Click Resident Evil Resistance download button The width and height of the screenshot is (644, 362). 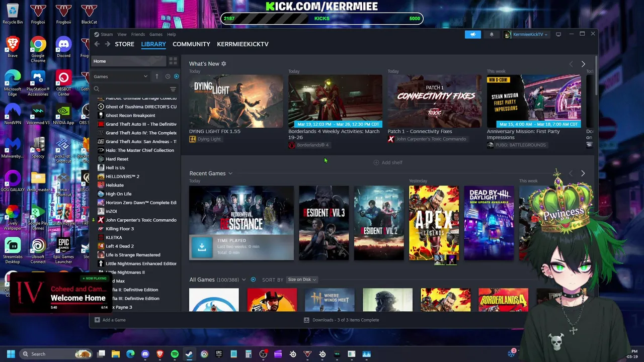tap(202, 246)
